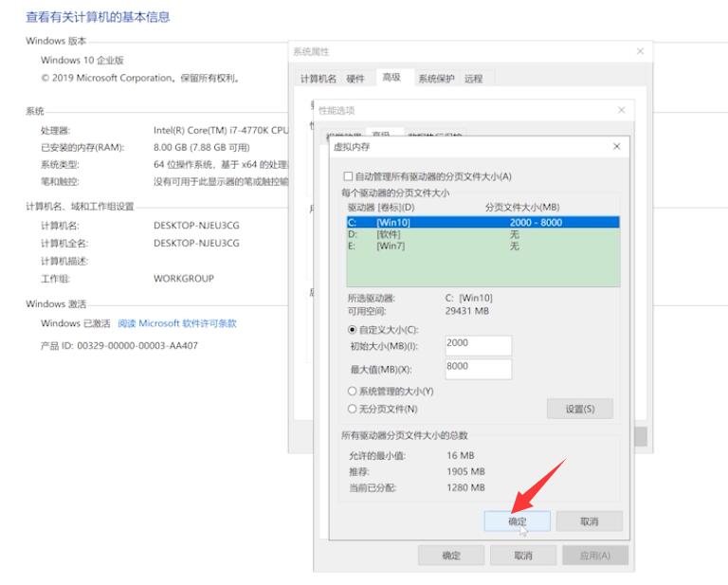Click the 29431 MB available space value

467,311
